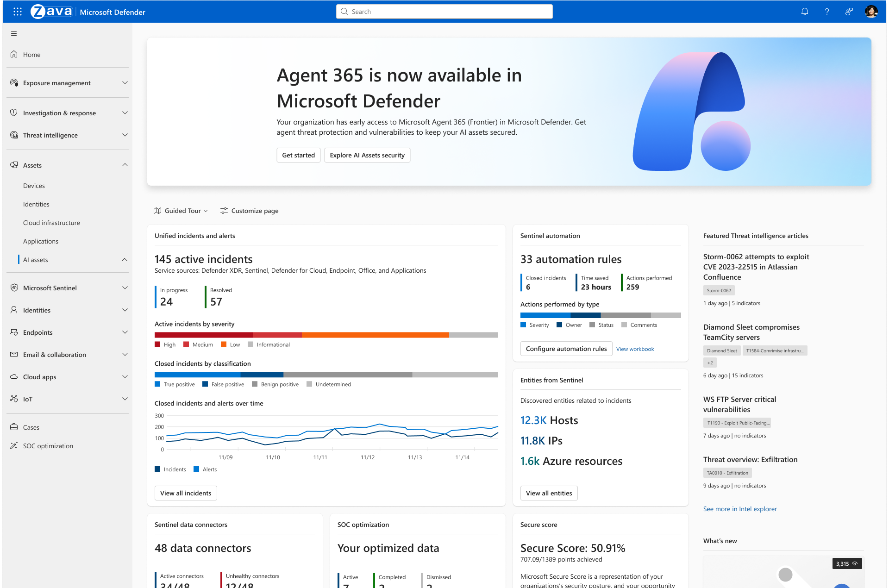Expand Exposure management chevron

pos(125,82)
